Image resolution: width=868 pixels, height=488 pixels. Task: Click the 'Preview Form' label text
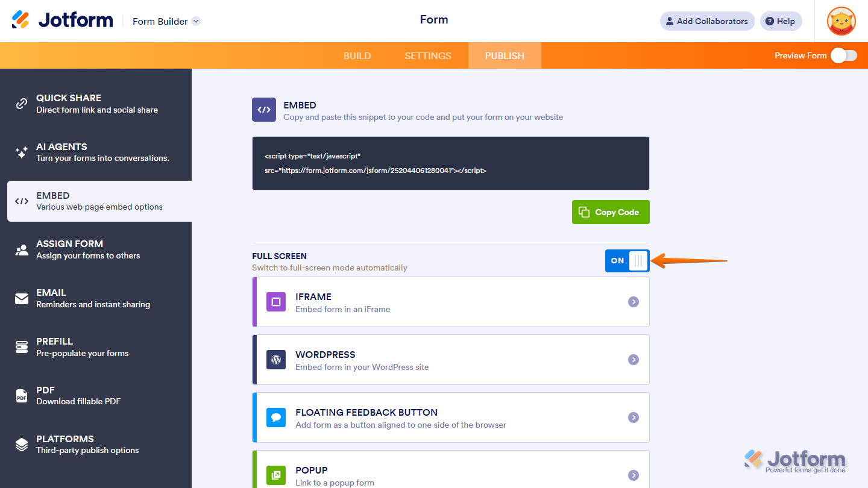[800, 55]
